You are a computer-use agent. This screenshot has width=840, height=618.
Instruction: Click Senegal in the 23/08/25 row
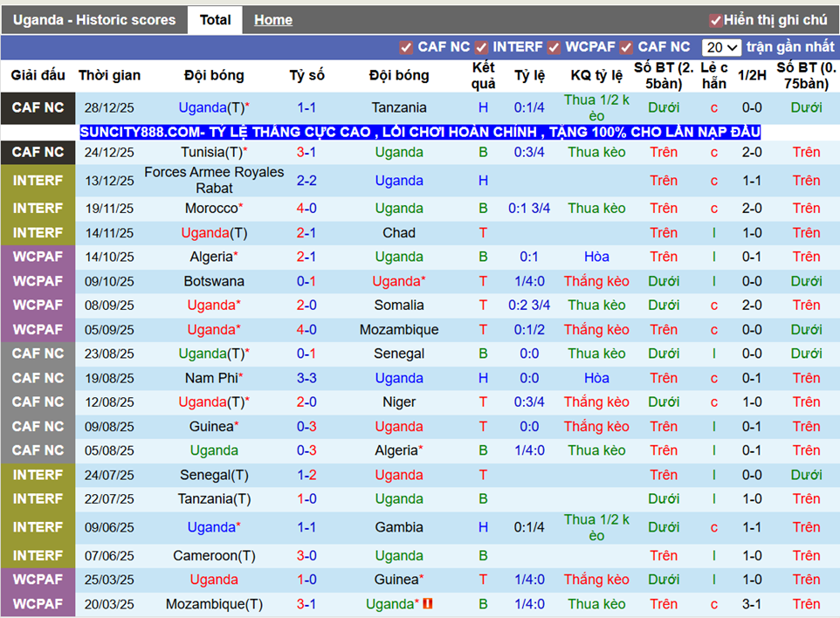[x=399, y=354]
